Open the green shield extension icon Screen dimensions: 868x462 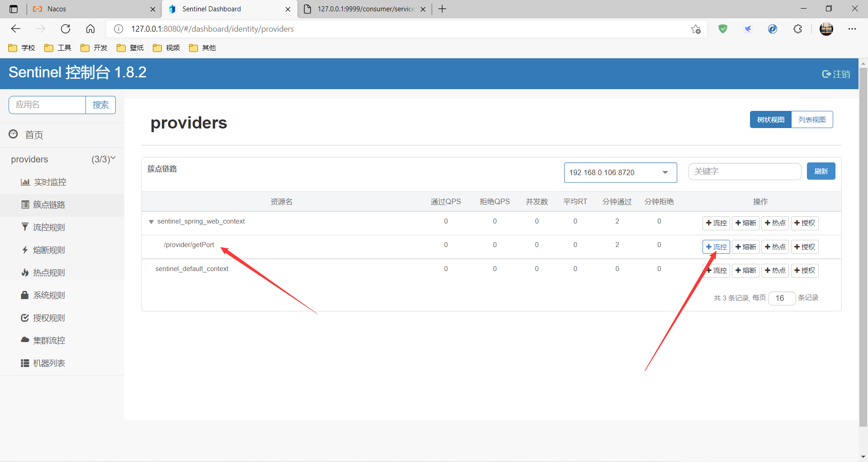[723, 29]
